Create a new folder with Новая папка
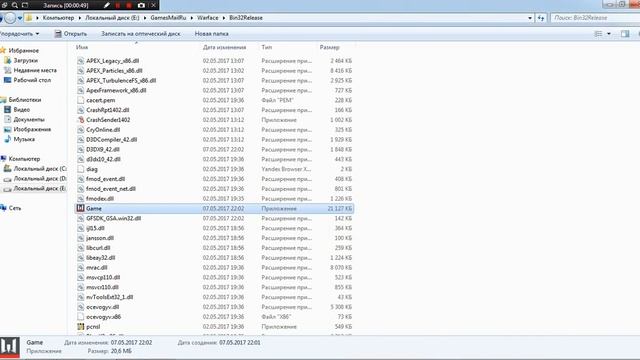The width and height of the screenshot is (640, 360). (x=211, y=33)
